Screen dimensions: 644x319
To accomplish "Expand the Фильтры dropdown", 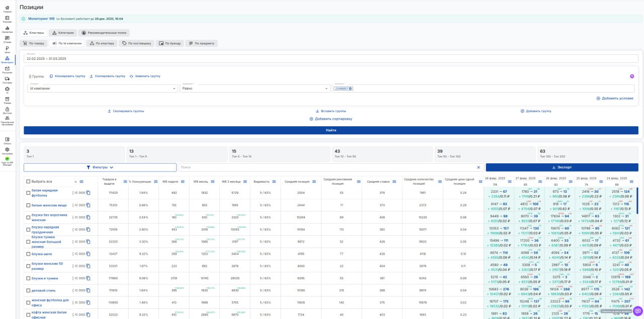I will click(100, 168).
